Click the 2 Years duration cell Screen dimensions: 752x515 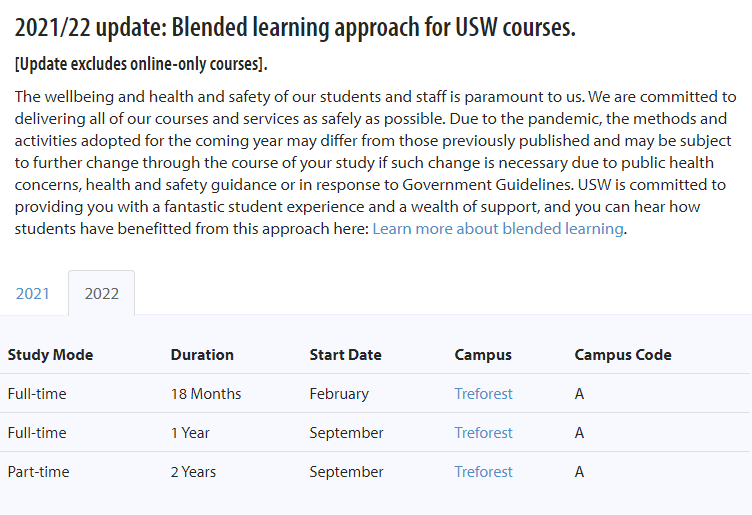193,471
